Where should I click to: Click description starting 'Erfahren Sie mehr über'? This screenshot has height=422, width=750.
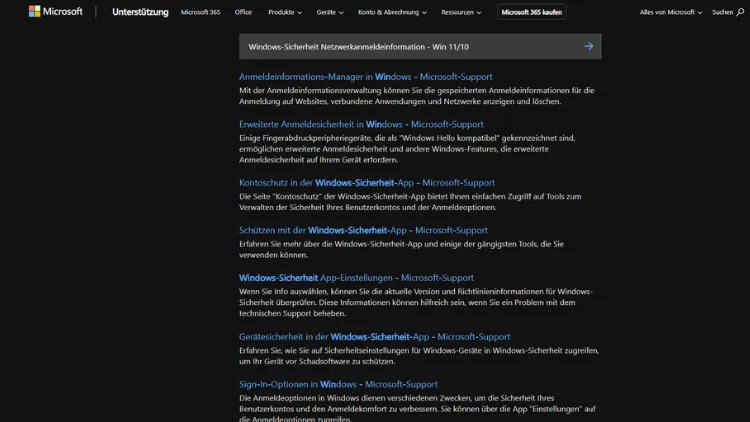point(401,249)
